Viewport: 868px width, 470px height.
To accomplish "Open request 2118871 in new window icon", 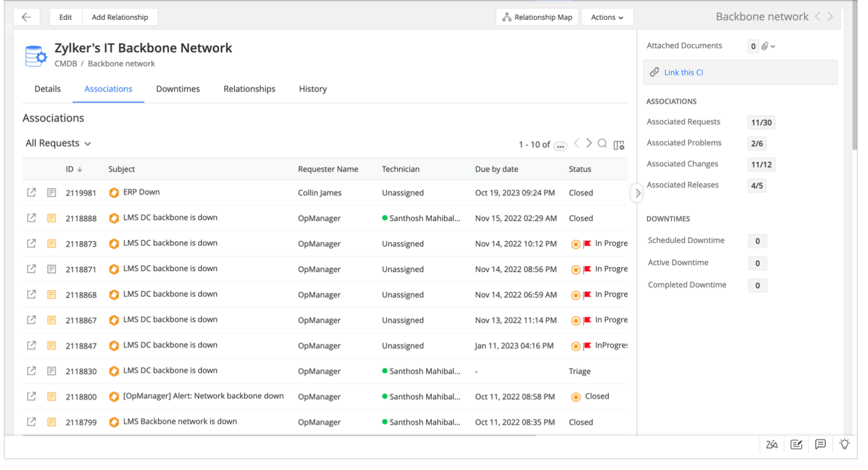I will click(x=32, y=269).
